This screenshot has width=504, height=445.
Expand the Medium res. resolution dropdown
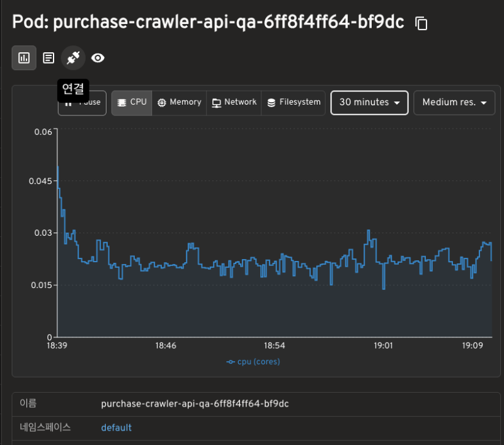click(x=454, y=103)
